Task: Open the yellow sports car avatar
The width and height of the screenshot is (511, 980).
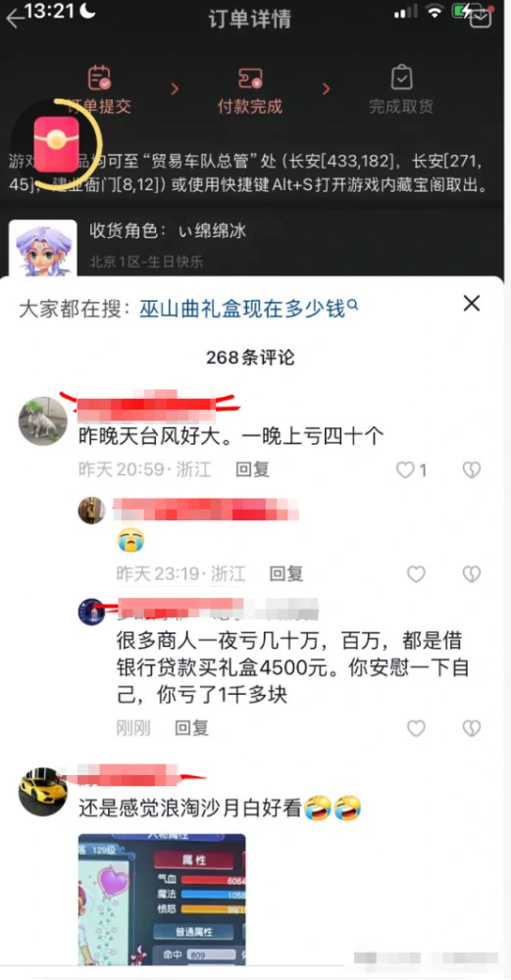Action: pos(42,792)
